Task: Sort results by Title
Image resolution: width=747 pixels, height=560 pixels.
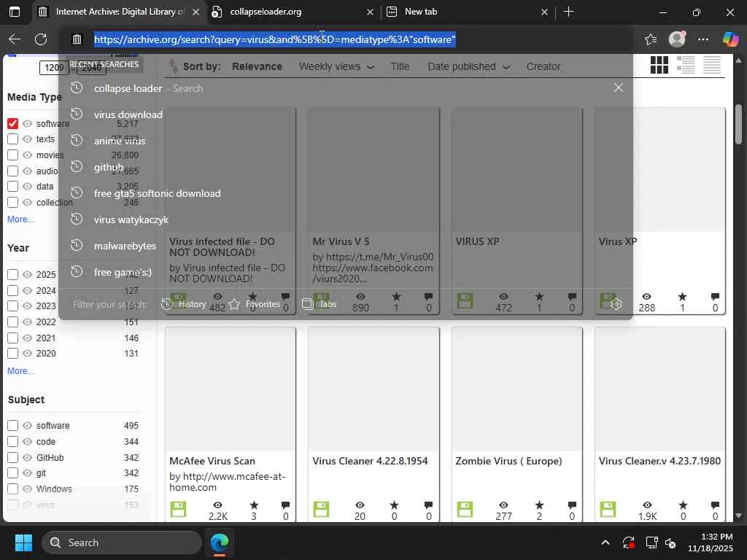Action: coord(400,66)
